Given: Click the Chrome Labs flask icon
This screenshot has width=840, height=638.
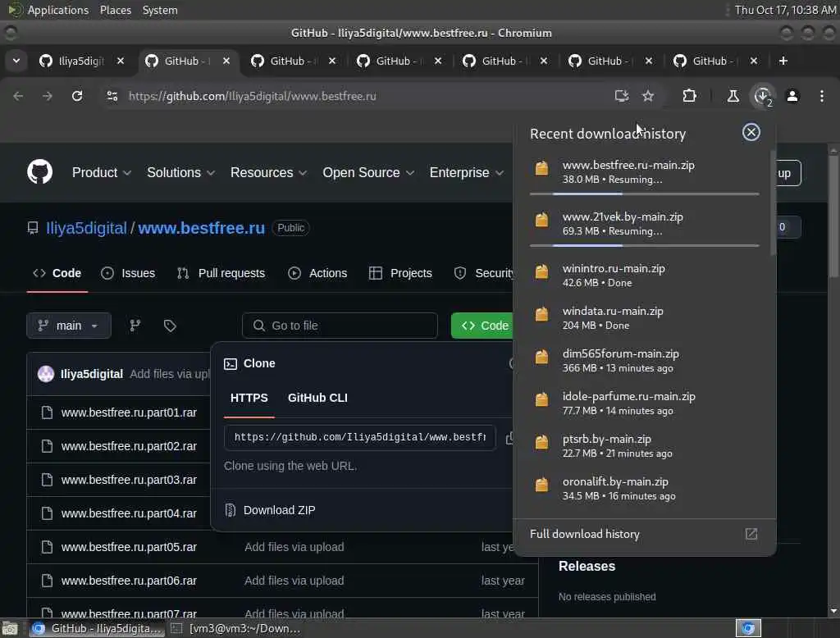Looking at the screenshot, I should (x=733, y=96).
